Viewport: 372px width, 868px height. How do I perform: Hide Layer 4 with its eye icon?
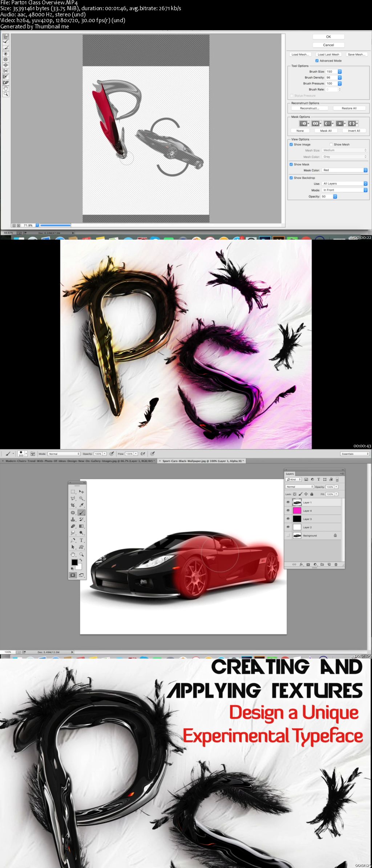click(288, 511)
